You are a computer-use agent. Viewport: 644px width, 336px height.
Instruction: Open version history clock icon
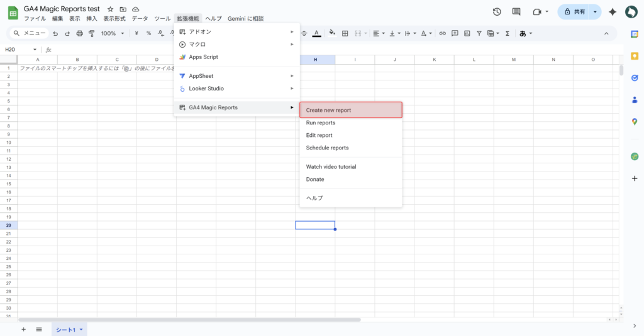pyautogui.click(x=497, y=12)
